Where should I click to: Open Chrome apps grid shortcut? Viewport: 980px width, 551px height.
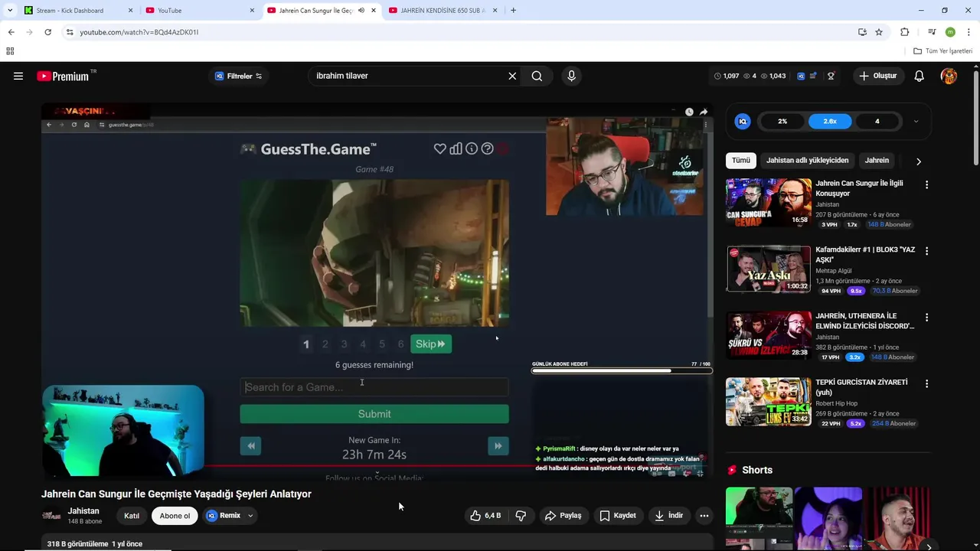click(x=10, y=51)
